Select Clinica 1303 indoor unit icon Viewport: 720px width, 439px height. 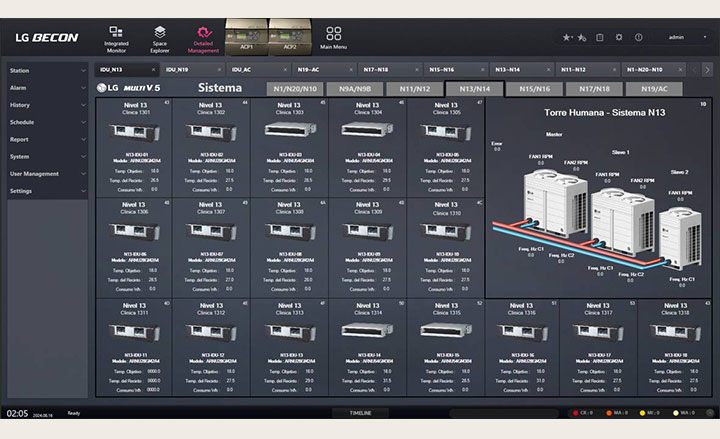tap(290, 130)
